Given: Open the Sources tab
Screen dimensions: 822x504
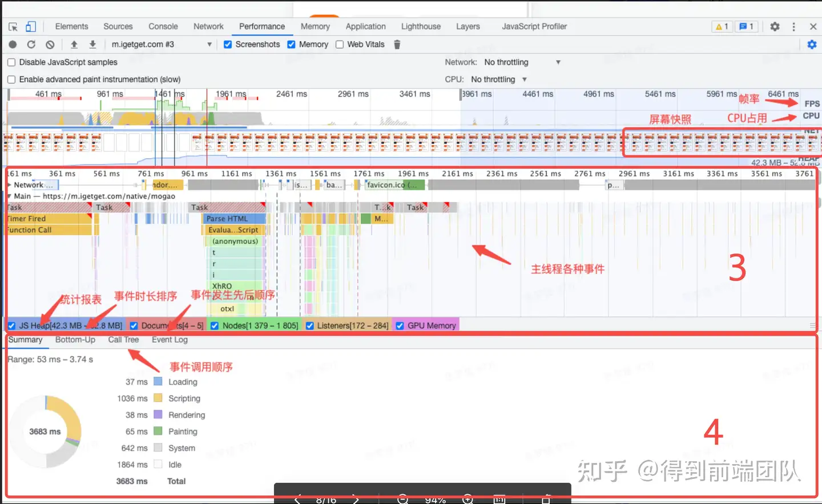Looking at the screenshot, I should pos(118,26).
